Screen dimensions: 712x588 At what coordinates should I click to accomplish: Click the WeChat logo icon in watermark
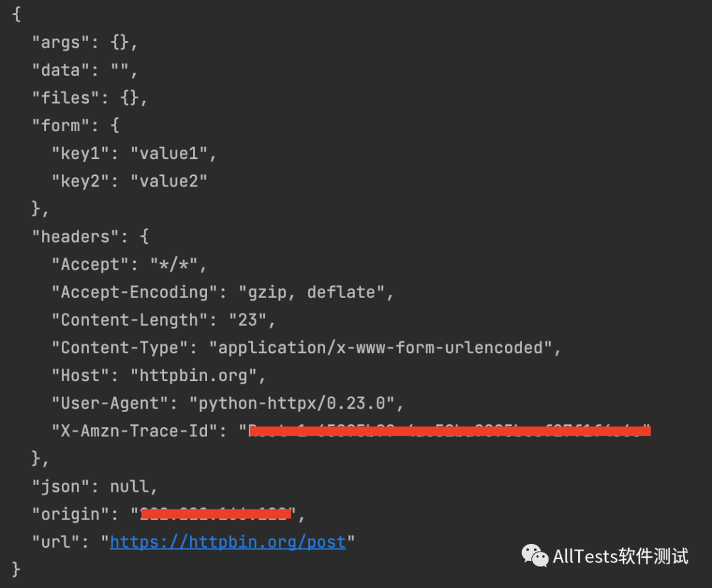pos(535,555)
